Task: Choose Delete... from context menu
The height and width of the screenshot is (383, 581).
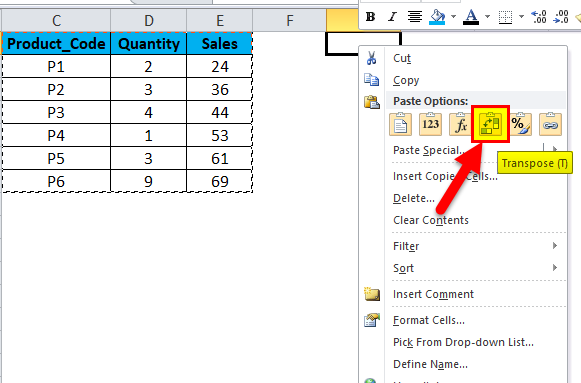Action: (x=414, y=198)
